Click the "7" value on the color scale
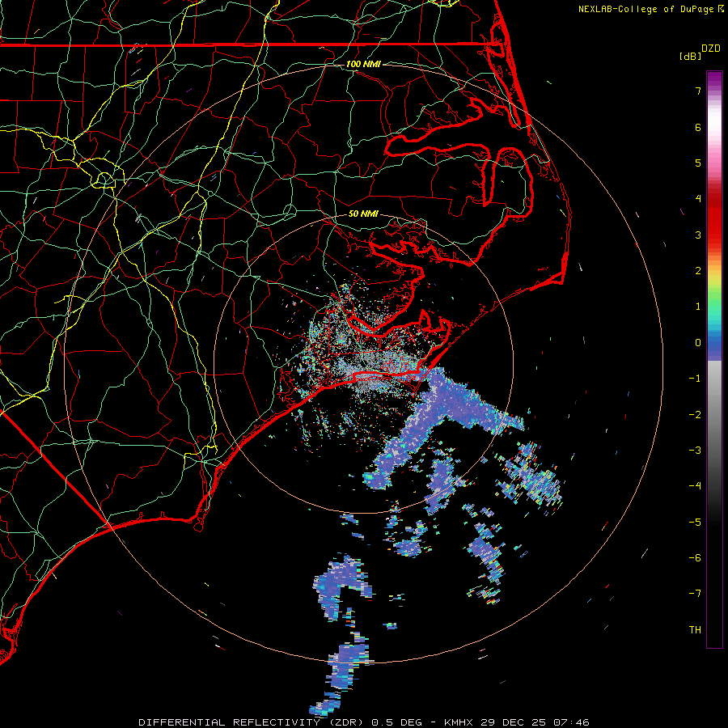 pos(698,91)
